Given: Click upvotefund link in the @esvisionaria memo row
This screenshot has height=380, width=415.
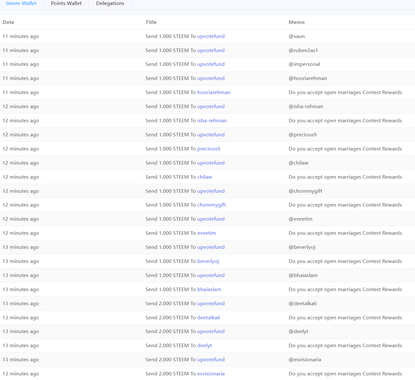Looking at the screenshot, I should (x=211, y=359).
